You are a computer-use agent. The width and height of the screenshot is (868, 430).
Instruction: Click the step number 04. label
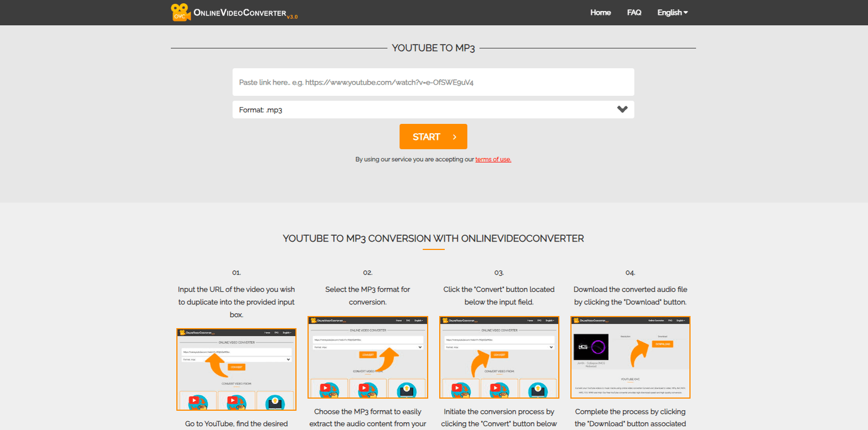pos(630,273)
